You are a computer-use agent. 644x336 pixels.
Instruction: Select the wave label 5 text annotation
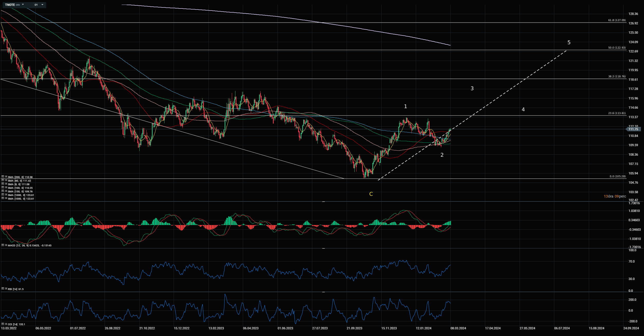click(569, 42)
